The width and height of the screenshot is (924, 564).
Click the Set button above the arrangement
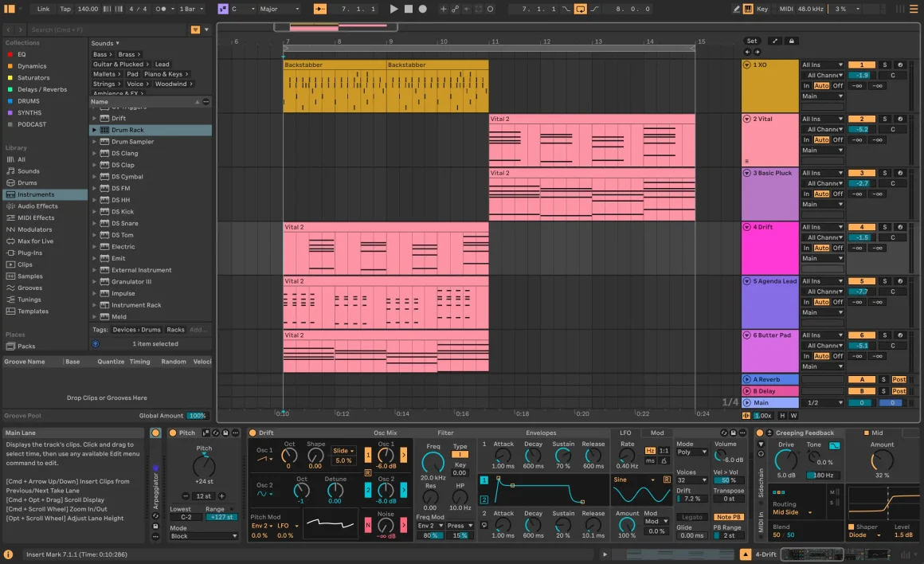coord(752,41)
